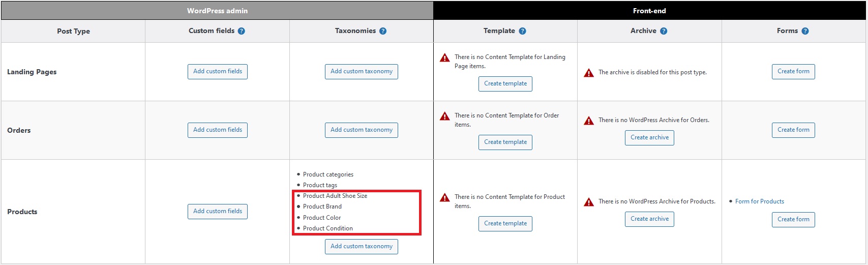The image size is (868, 265).
Task: Click the Product categories taxonomy item
Action: point(328,174)
